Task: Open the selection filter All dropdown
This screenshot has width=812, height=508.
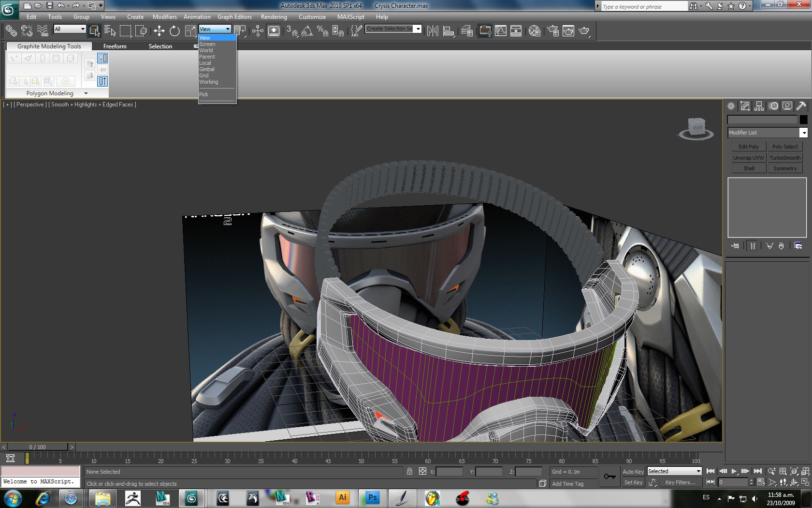Action: pos(70,29)
